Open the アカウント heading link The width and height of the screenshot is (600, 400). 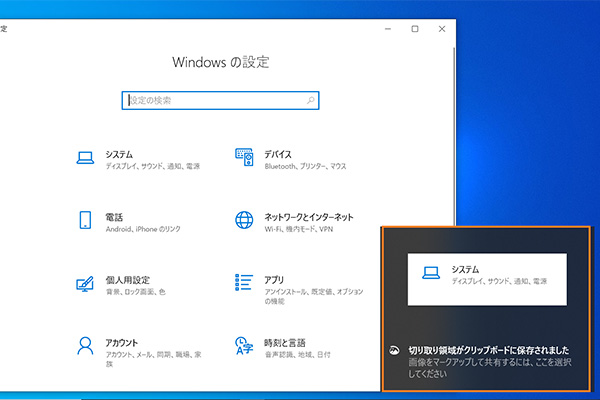click(x=122, y=343)
